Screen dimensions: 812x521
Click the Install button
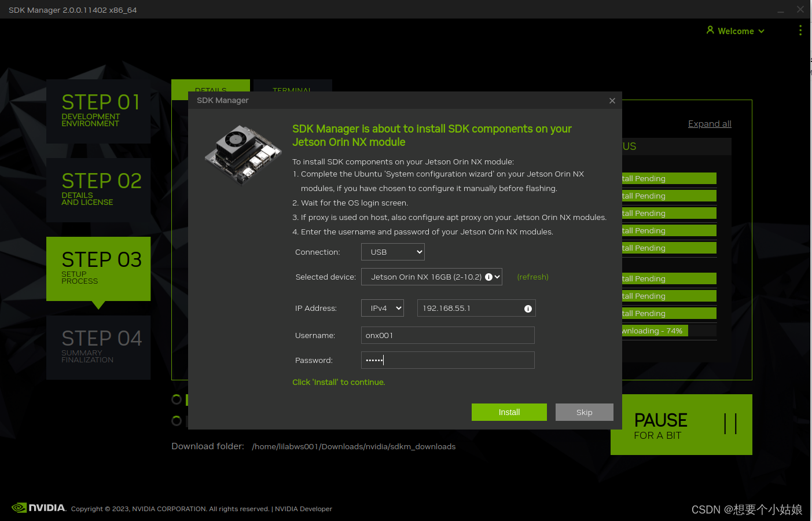pos(509,412)
